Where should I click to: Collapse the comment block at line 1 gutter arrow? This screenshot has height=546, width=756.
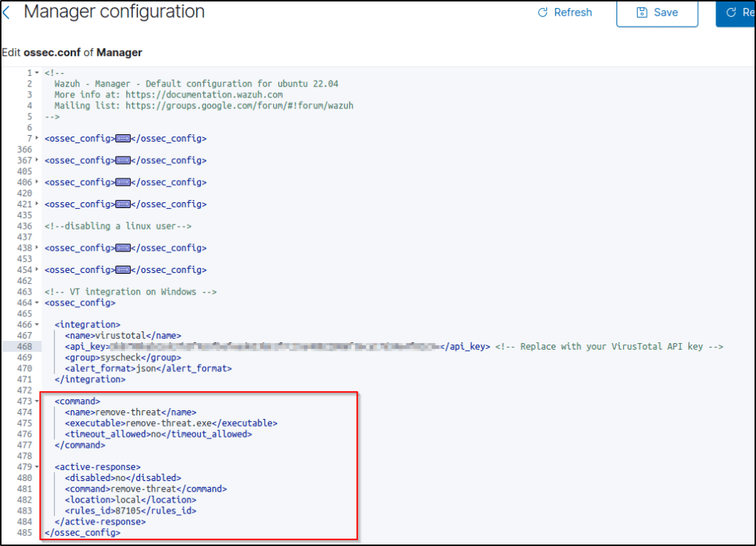pos(37,73)
